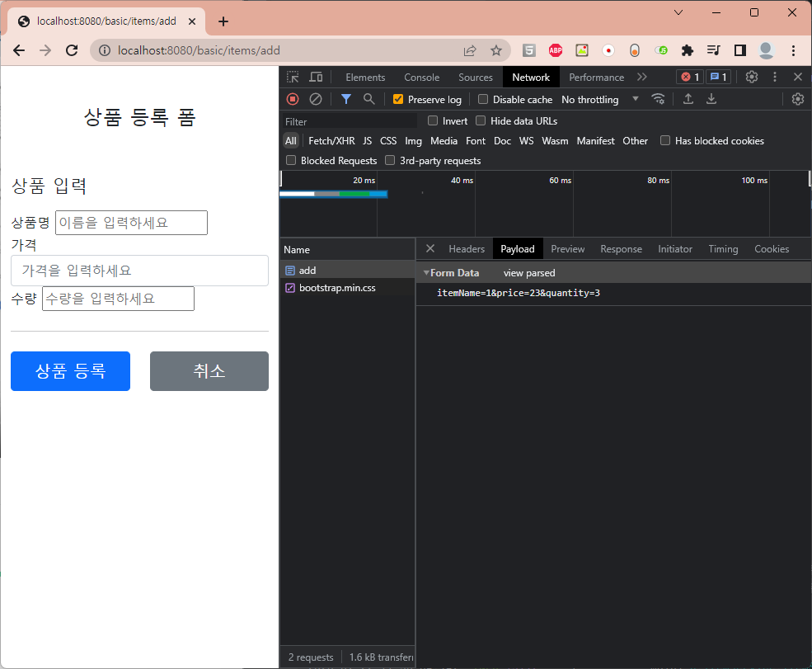Go forward in browser history
Screen dimensions: 812x669
tap(45, 50)
